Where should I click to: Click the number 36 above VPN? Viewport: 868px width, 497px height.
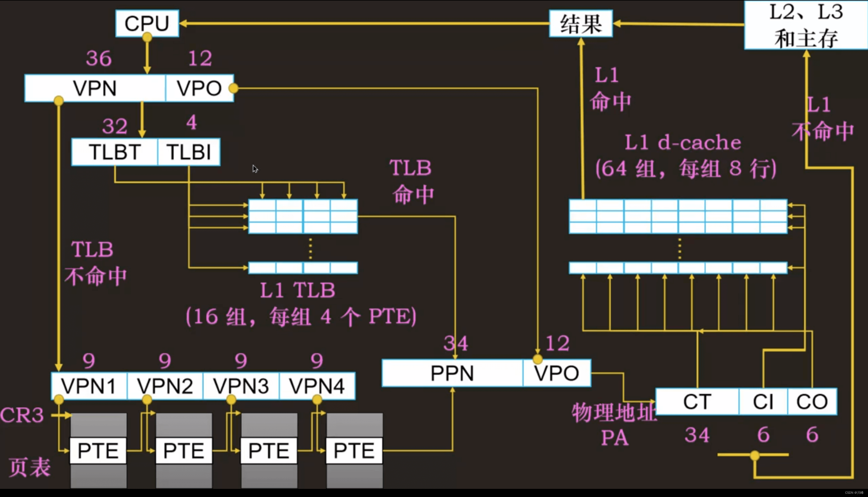[x=99, y=58]
